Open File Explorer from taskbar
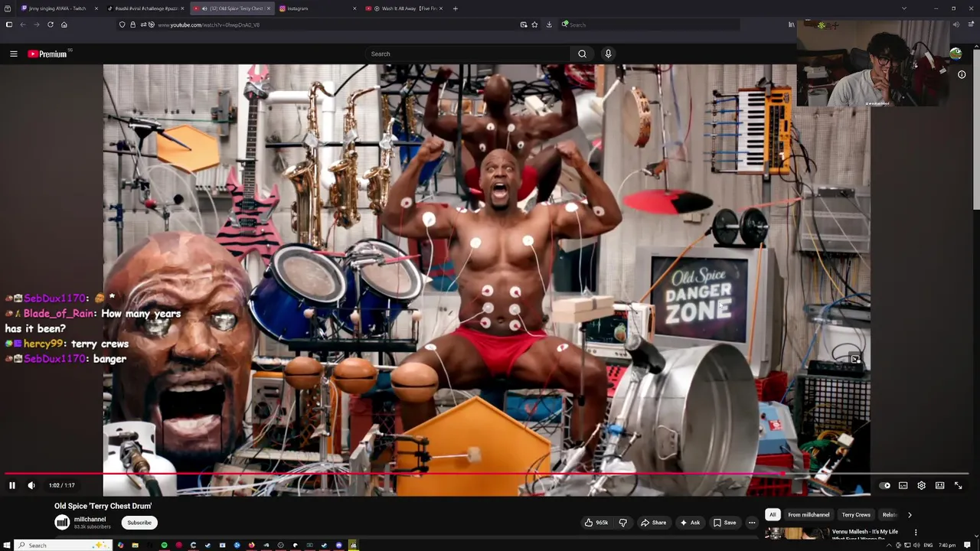 [x=135, y=546]
